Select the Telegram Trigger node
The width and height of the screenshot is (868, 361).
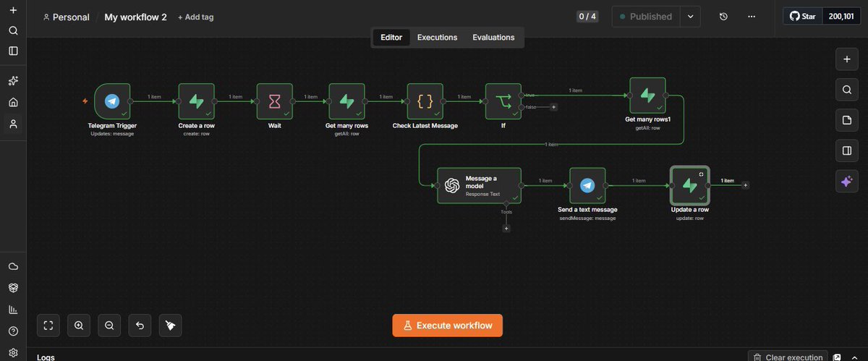[112, 101]
